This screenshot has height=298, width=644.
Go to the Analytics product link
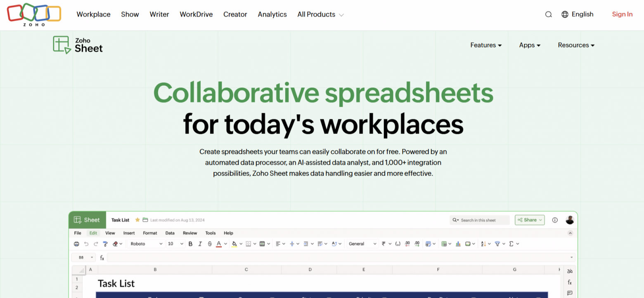[x=272, y=14]
